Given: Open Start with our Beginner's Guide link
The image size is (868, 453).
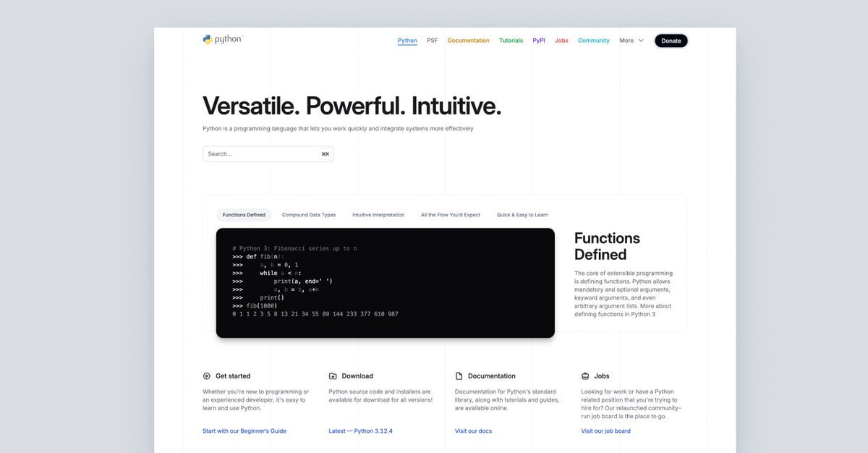Looking at the screenshot, I should 244,431.
